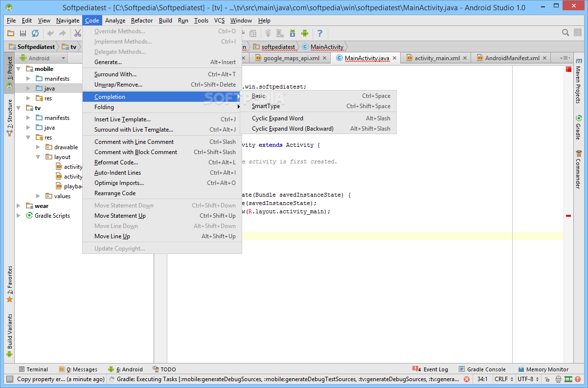Choose Generate... from Code menu

162,62
